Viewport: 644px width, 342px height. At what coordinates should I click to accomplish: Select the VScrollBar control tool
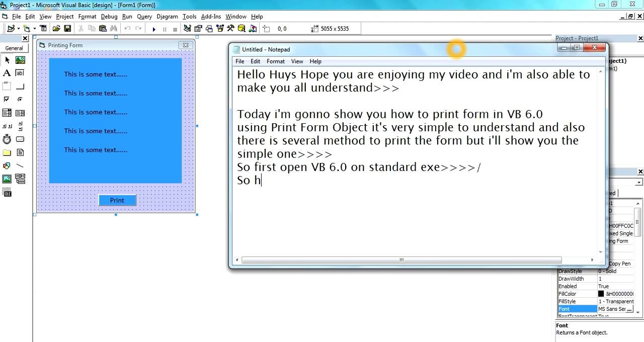(20, 126)
